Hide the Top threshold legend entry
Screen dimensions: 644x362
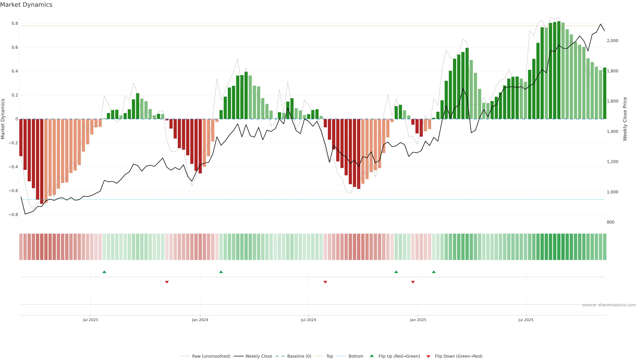pos(330,356)
